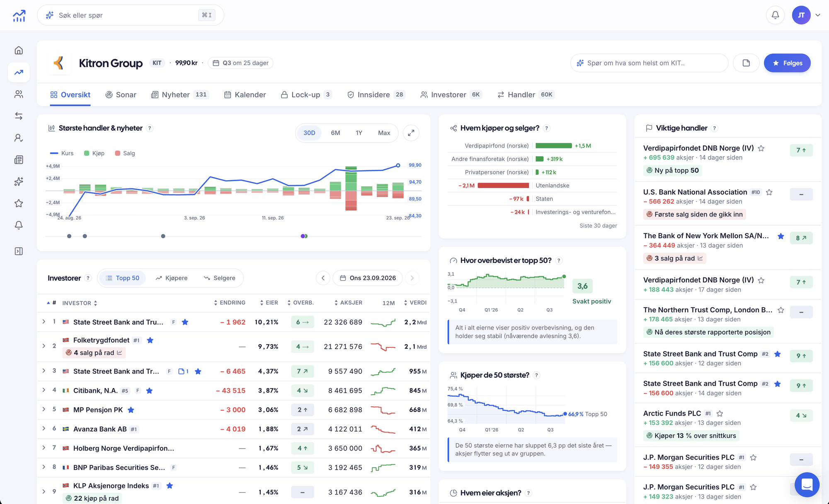Select the 6M chart range
Image resolution: width=829 pixels, height=504 pixels.
pyautogui.click(x=335, y=133)
